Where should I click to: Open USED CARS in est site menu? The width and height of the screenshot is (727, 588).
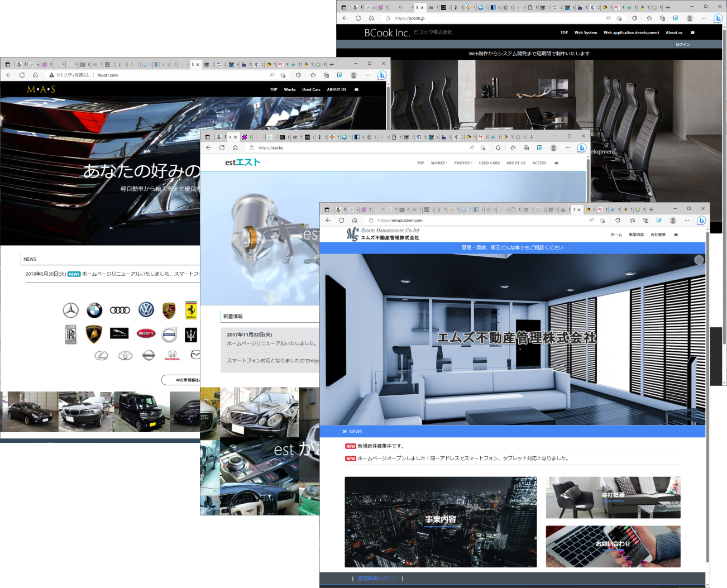489,163
